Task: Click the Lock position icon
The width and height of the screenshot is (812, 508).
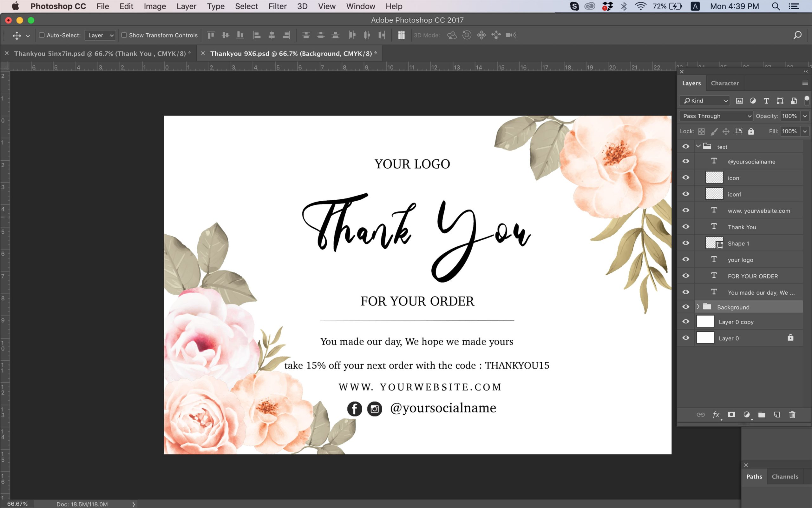Action: 726,131
